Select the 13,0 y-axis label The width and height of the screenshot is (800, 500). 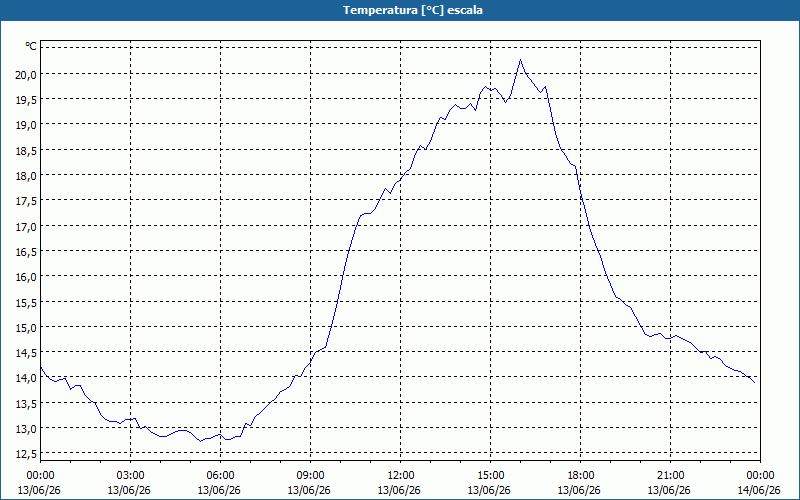coord(27,428)
